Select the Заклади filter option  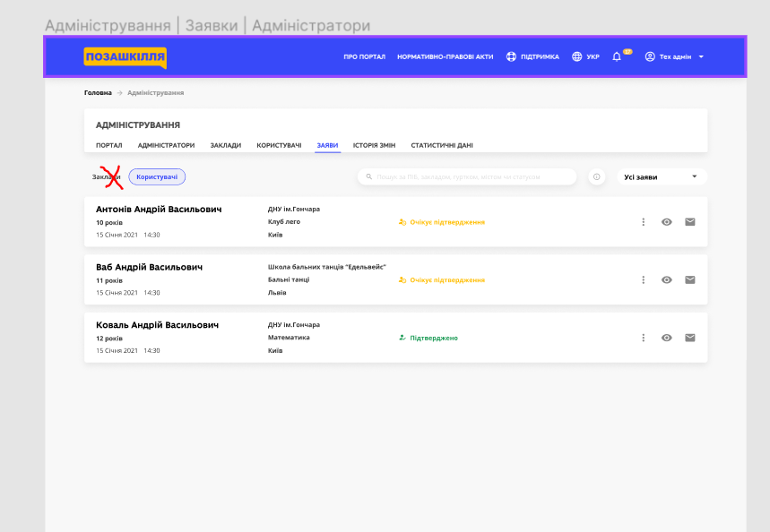pos(105,176)
